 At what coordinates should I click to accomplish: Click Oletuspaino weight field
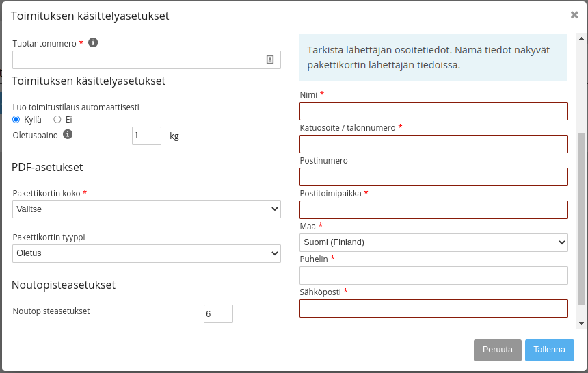click(x=146, y=136)
